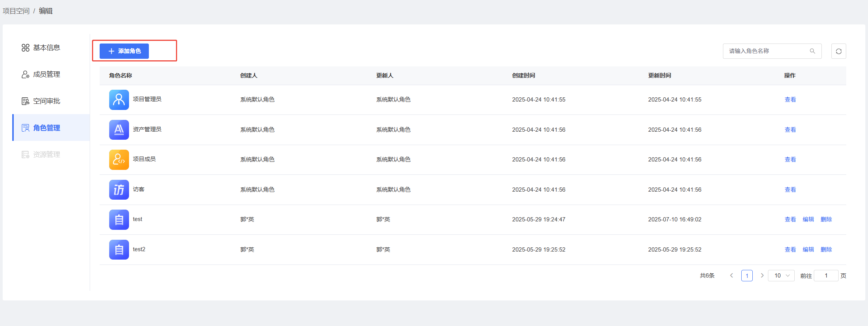Select page 1 in pagination

point(747,276)
